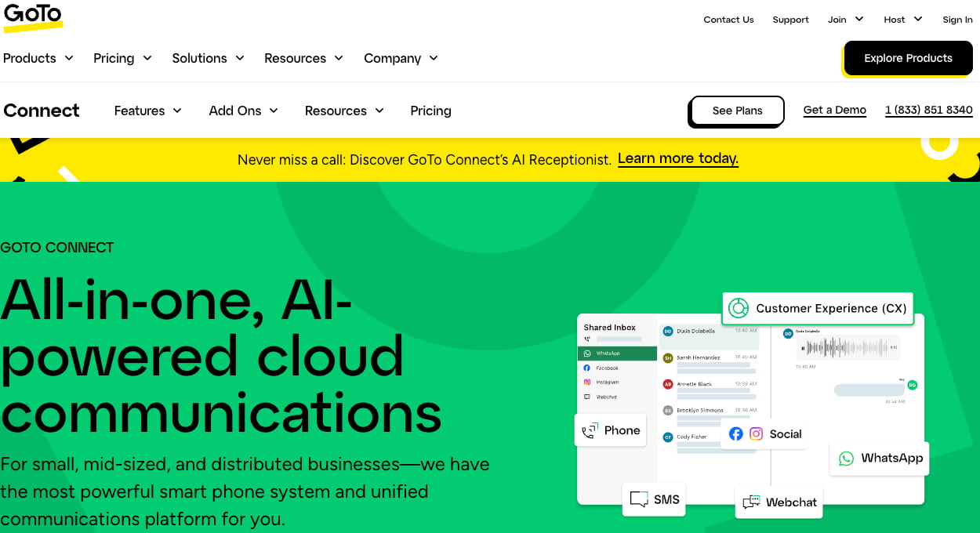
Task: Click Annette Black's red avatar circle
Action: [668, 384]
